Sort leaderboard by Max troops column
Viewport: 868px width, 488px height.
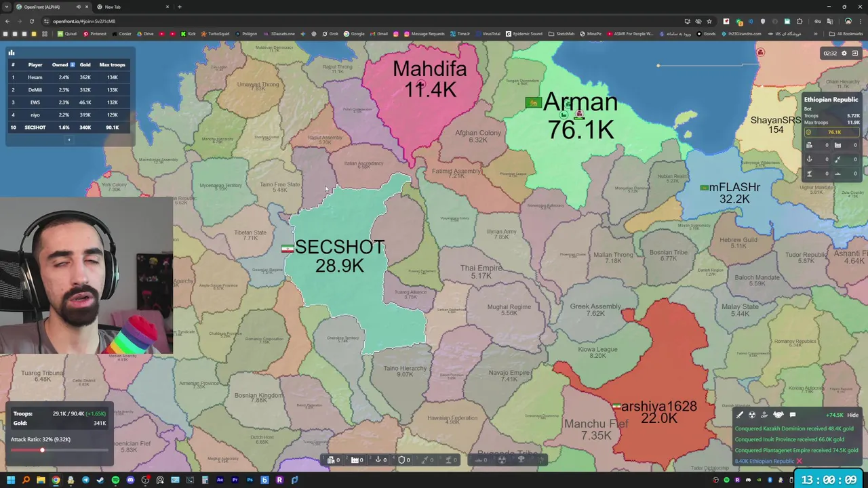point(112,64)
